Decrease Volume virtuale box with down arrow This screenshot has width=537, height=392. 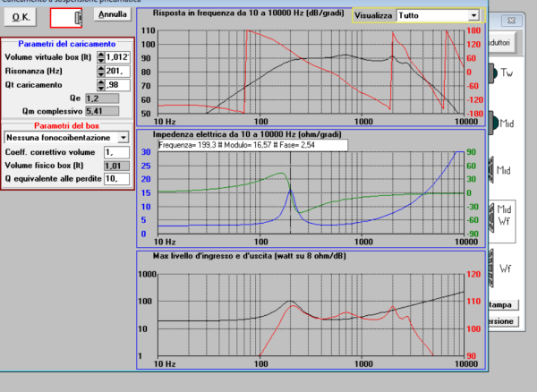[100, 60]
